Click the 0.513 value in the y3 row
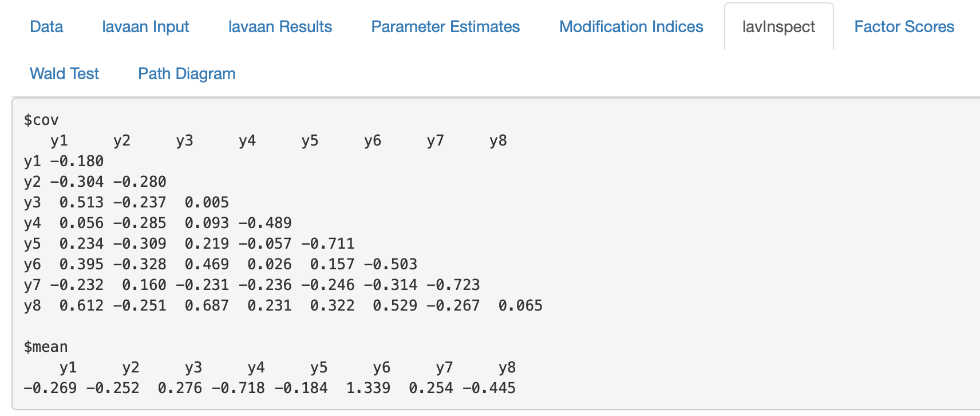 (x=81, y=203)
